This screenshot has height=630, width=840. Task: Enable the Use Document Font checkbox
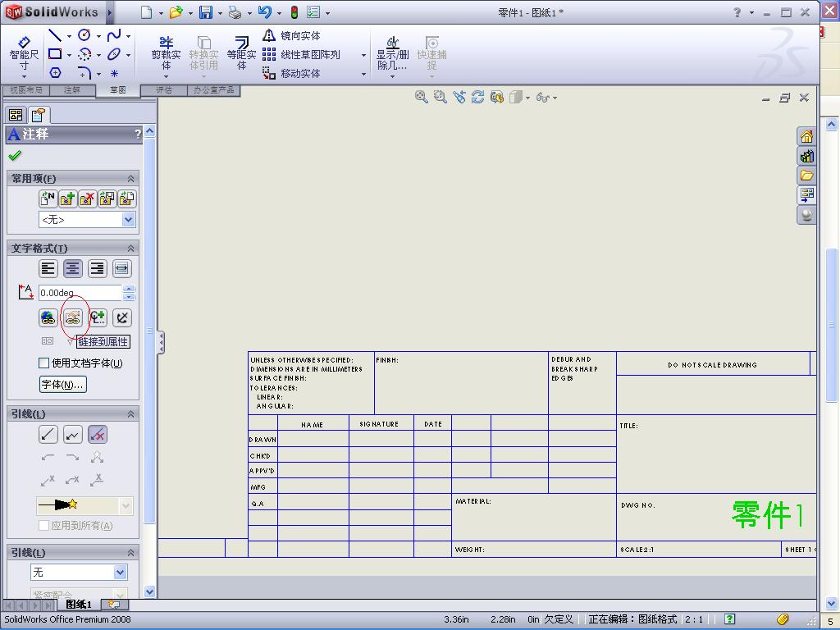coord(44,363)
